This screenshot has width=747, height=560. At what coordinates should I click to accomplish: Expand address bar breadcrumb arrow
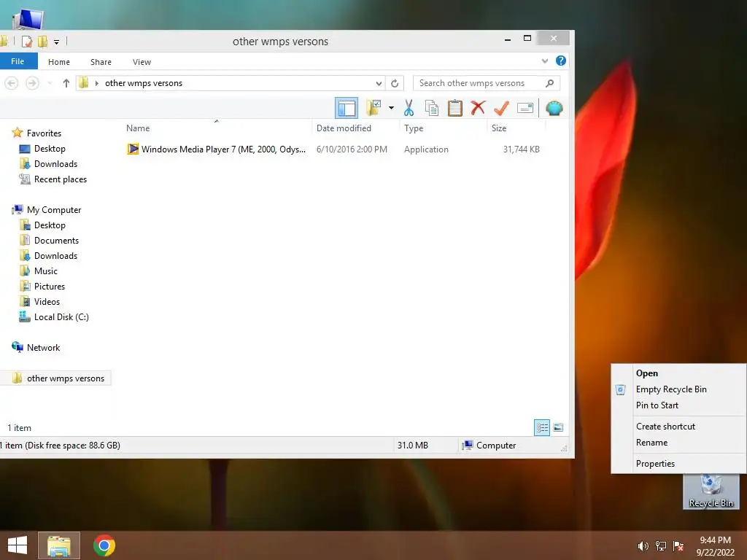point(97,83)
